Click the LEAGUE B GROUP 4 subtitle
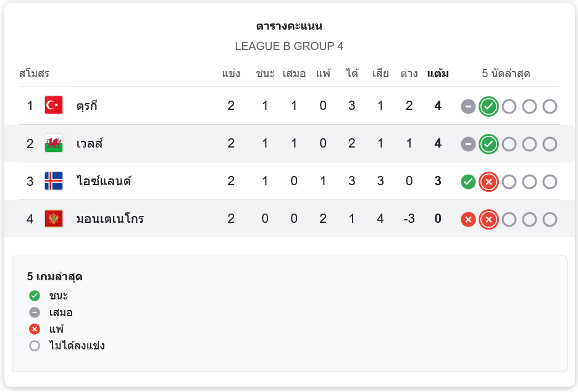This screenshot has height=392, width=578. click(289, 46)
